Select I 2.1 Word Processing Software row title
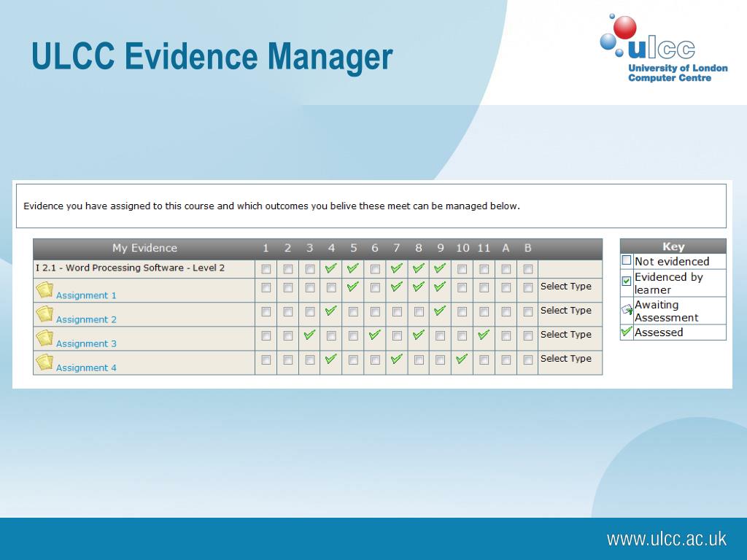This screenshot has height=560, width=747. pos(130,268)
